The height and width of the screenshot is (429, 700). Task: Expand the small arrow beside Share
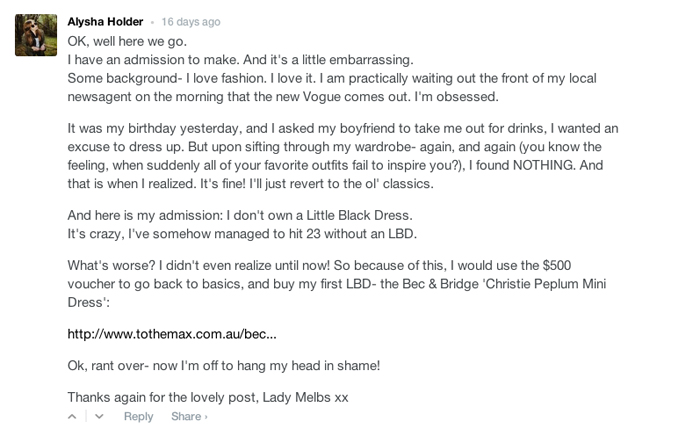206,417
